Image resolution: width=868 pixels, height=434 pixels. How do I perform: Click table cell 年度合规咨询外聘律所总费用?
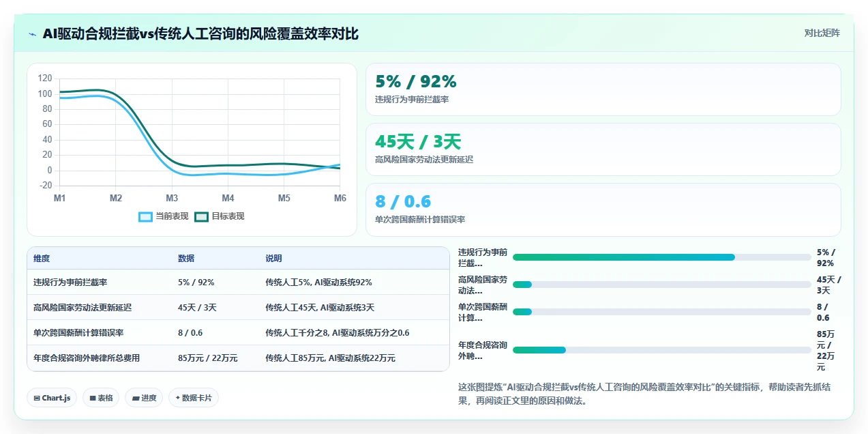pyautogui.click(x=87, y=358)
